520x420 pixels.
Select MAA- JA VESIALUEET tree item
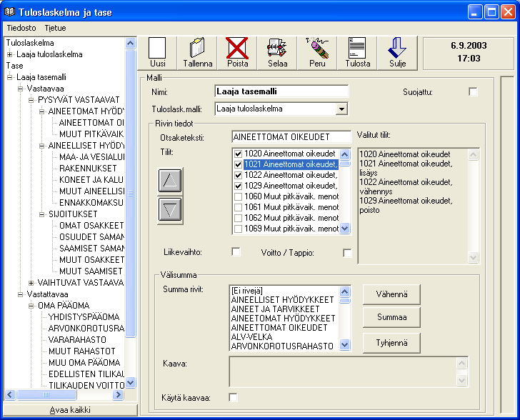click(x=91, y=157)
